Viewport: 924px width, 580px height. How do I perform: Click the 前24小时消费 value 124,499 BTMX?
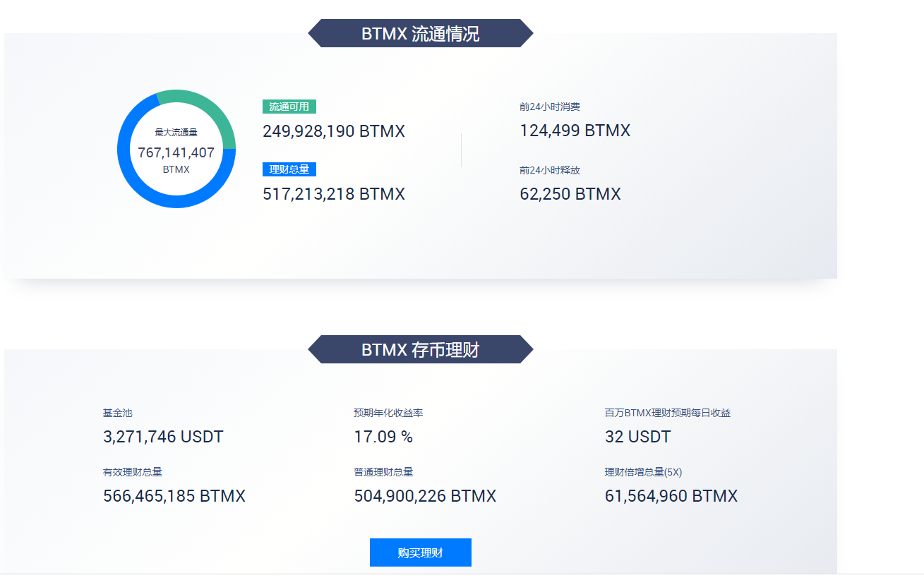[573, 131]
